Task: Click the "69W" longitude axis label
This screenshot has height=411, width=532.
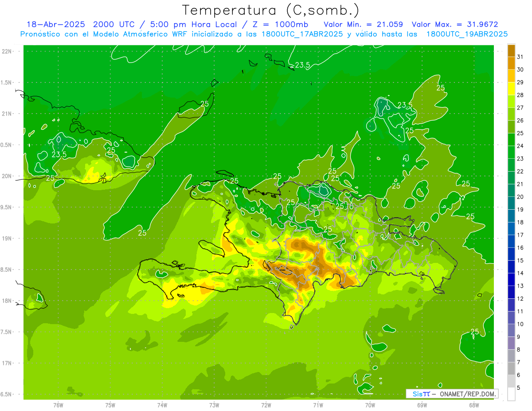Action: (422, 405)
